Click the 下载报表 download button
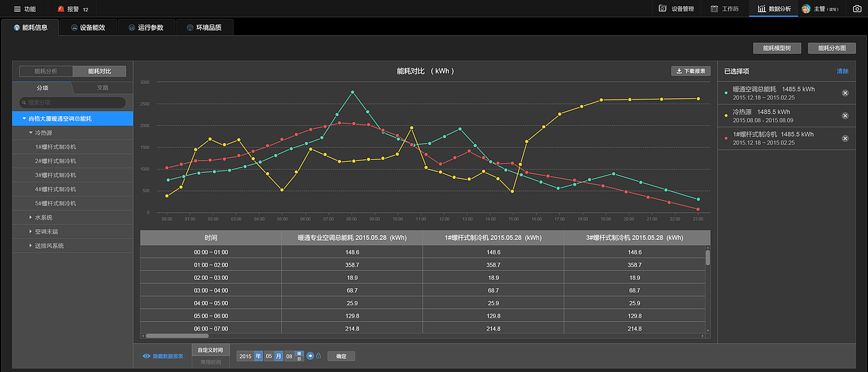 (690, 71)
